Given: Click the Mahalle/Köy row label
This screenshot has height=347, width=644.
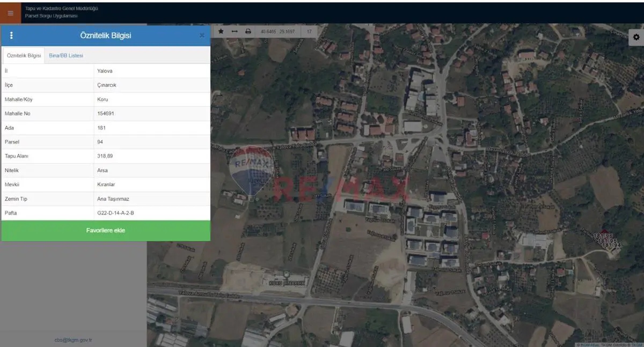Looking at the screenshot, I should click(x=19, y=99).
